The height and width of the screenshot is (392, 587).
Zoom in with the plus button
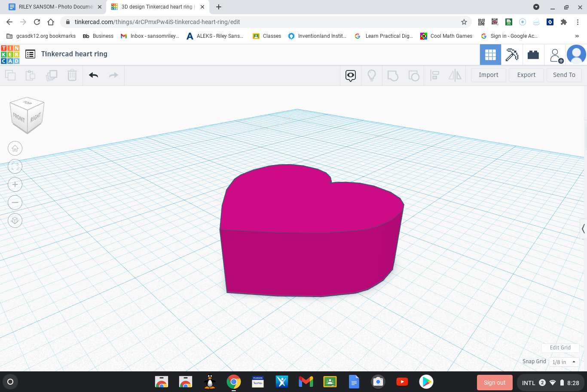[15, 184]
